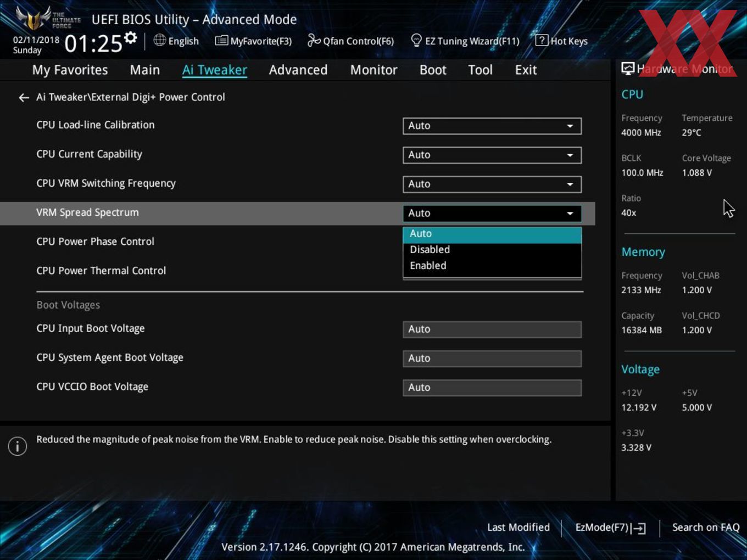Click the 5.000 V reading
This screenshot has width=747, height=560.
(x=696, y=407)
